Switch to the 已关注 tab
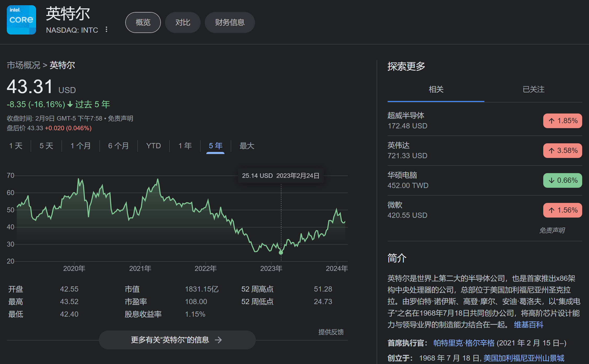Image resolution: width=589 pixels, height=364 pixels. [x=533, y=89]
